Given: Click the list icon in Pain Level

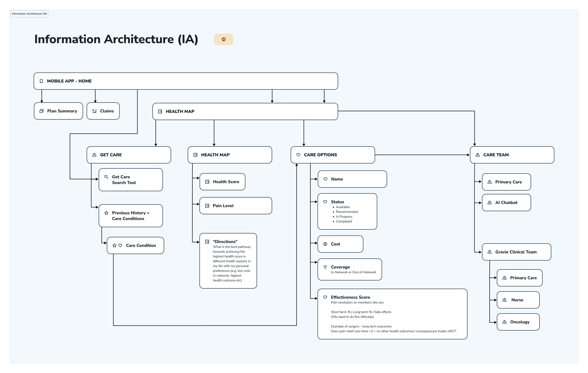Looking at the screenshot, I should [207, 206].
